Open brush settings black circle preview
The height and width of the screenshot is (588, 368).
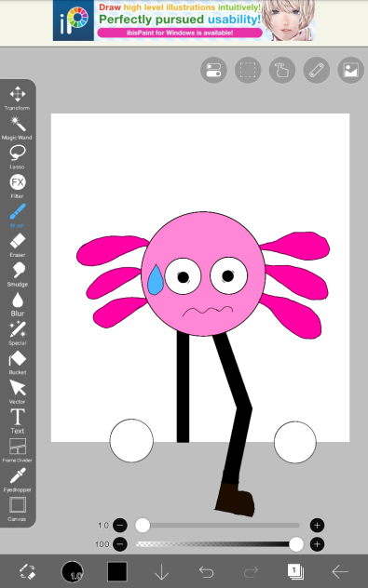(x=72, y=571)
